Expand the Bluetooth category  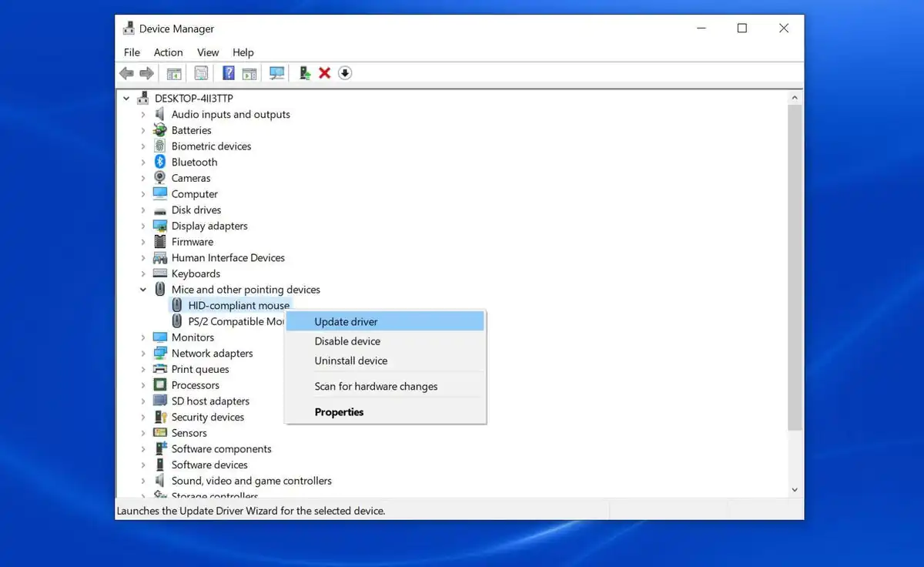143,162
